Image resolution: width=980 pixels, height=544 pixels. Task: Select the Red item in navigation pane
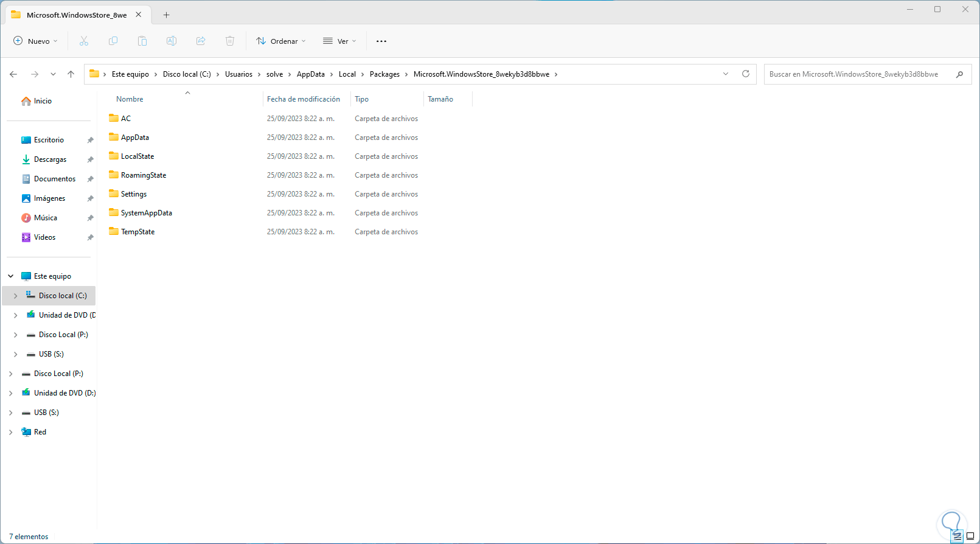click(40, 432)
